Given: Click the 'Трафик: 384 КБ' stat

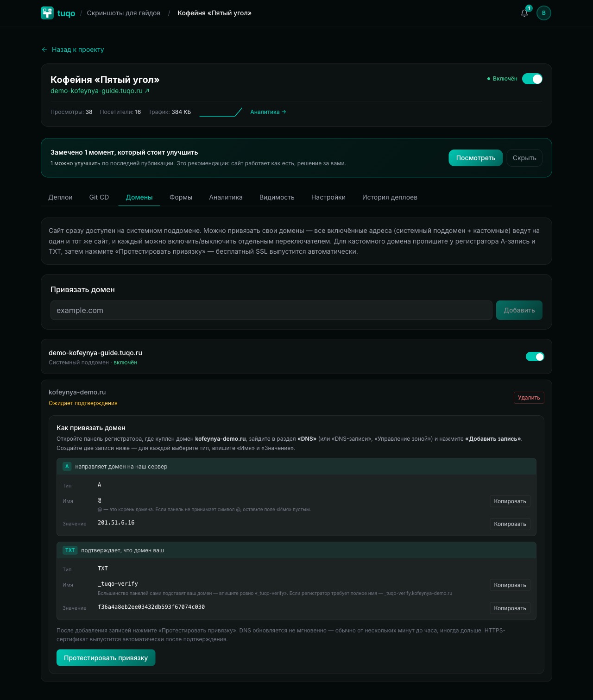Looking at the screenshot, I should pyautogui.click(x=170, y=112).
